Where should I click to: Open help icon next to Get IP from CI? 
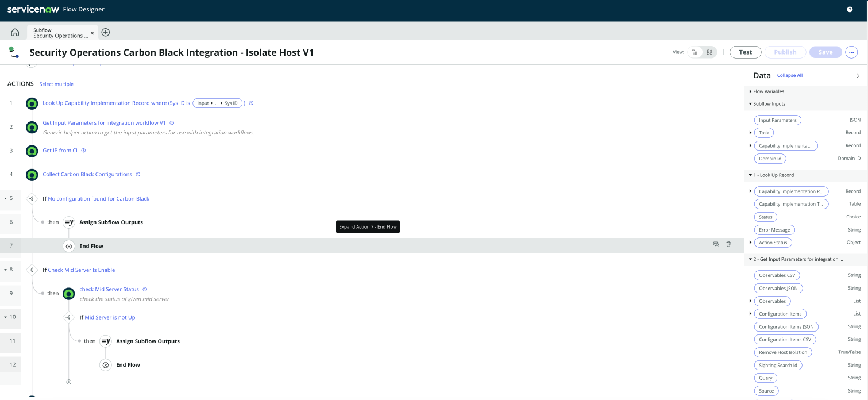(83, 151)
